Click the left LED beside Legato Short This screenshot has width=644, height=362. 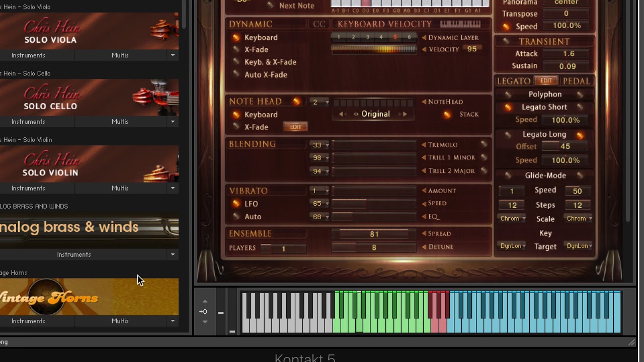point(508,107)
